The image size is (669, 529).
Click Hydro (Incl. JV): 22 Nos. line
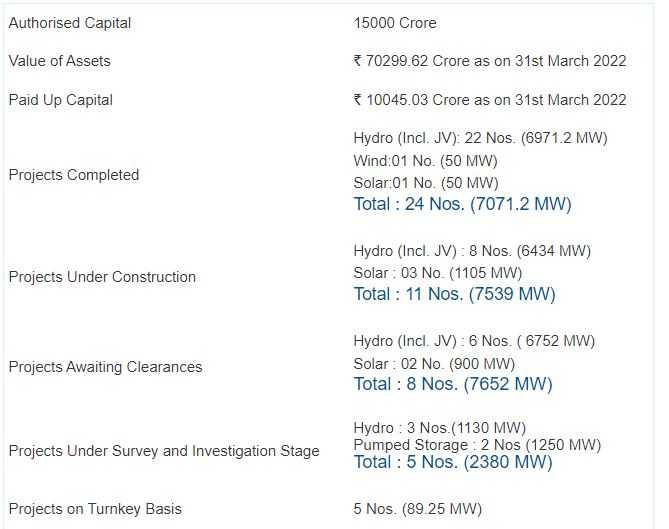pyautogui.click(x=480, y=138)
